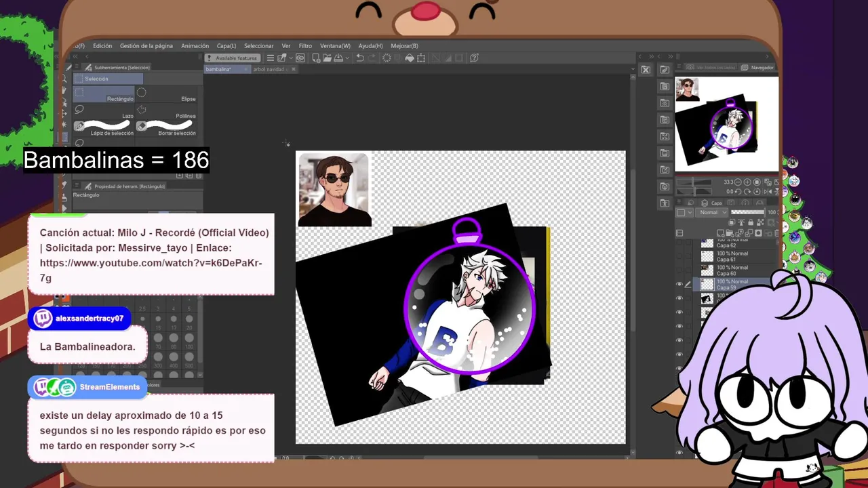Open the Gestión de la página menu
868x488 pixels.
146,46
